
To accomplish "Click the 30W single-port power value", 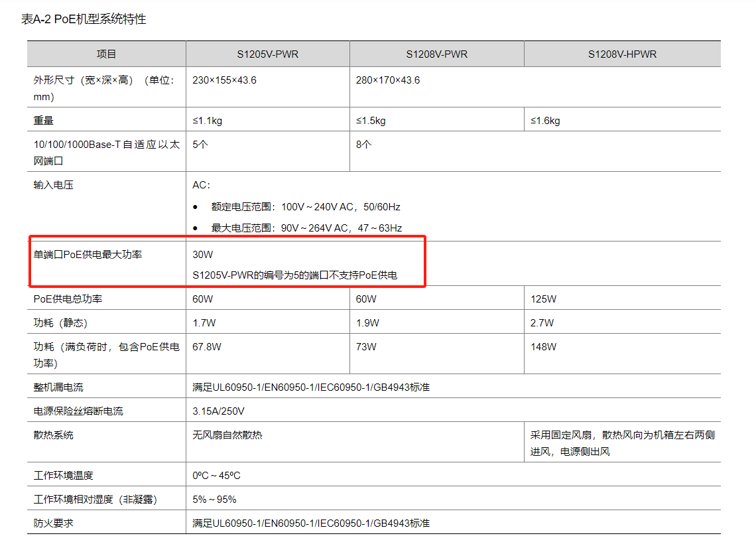I will [202, 254].
